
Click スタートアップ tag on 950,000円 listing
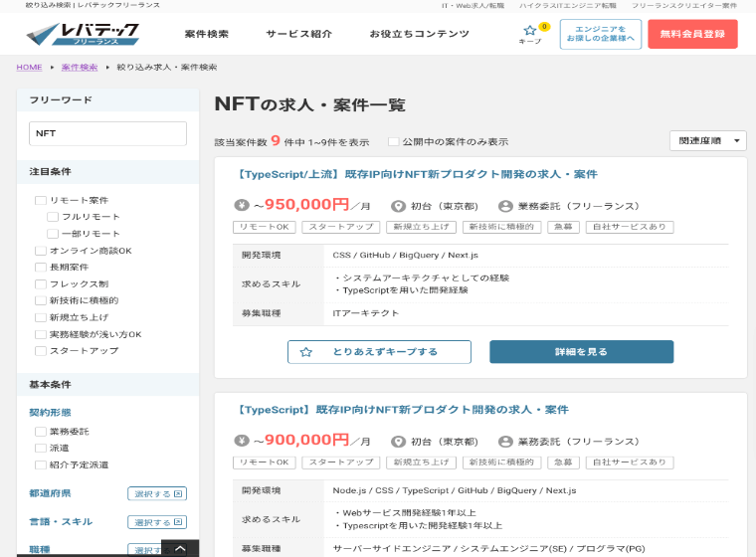pyautogui.click(x=341, y=227)
